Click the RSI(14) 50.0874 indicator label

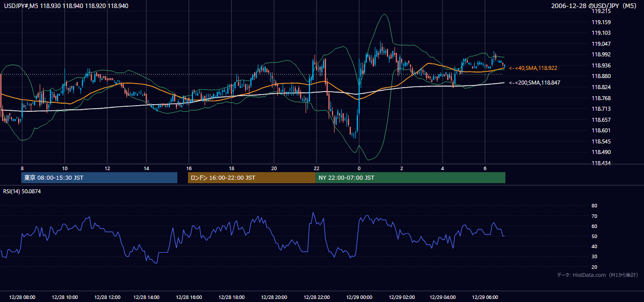[x=22, y=191]
